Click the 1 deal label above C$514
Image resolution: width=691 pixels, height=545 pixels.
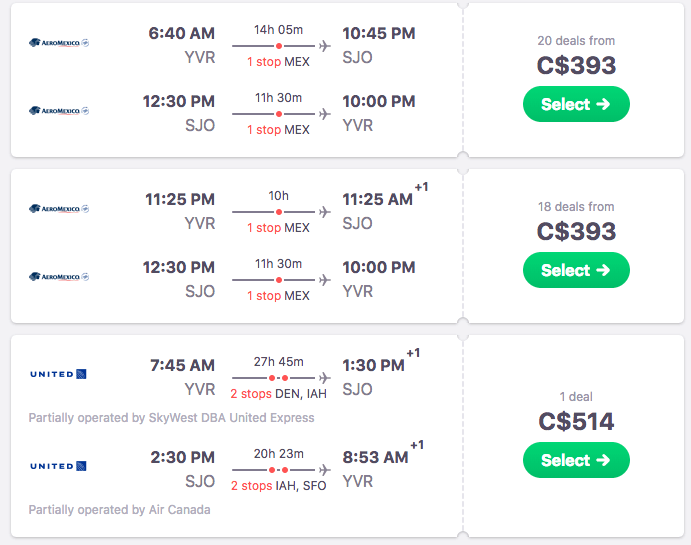(x=576, y=397)
